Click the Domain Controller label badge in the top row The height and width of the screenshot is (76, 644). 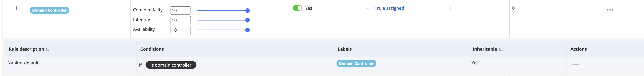point(50,10)
